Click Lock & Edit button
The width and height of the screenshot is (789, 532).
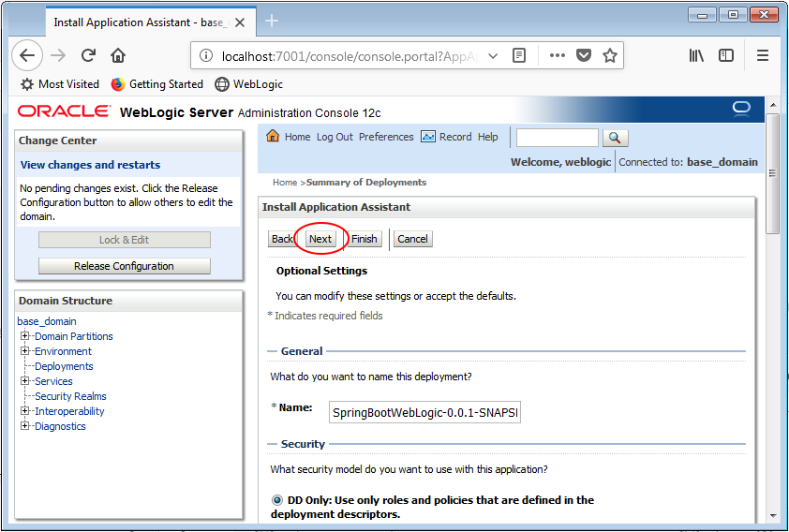(x=125, y=240)
